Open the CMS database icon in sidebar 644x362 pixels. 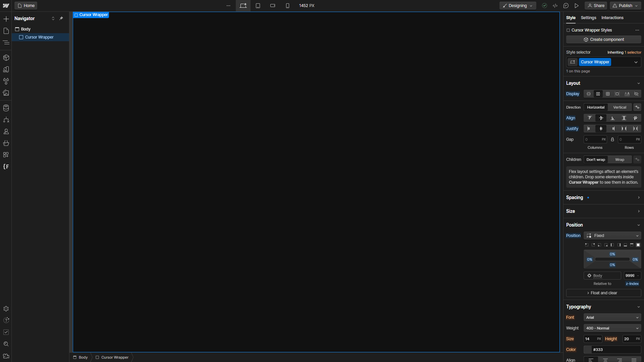click(x=6, y=108)
